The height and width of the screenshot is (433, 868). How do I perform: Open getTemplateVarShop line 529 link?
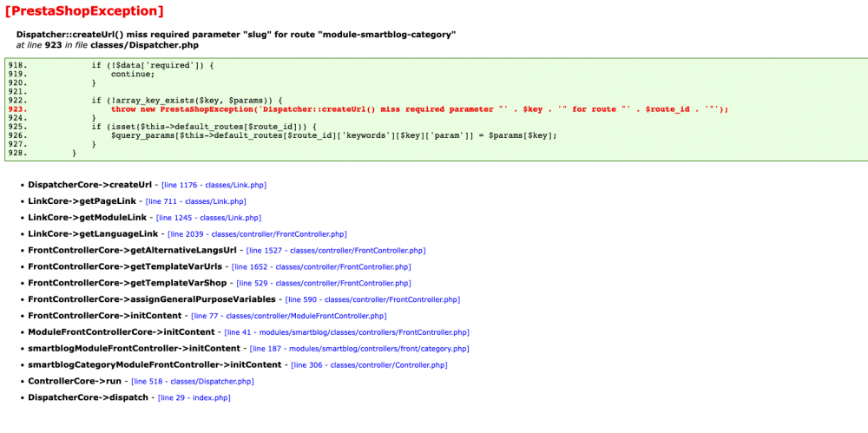(x=324, y=284)
